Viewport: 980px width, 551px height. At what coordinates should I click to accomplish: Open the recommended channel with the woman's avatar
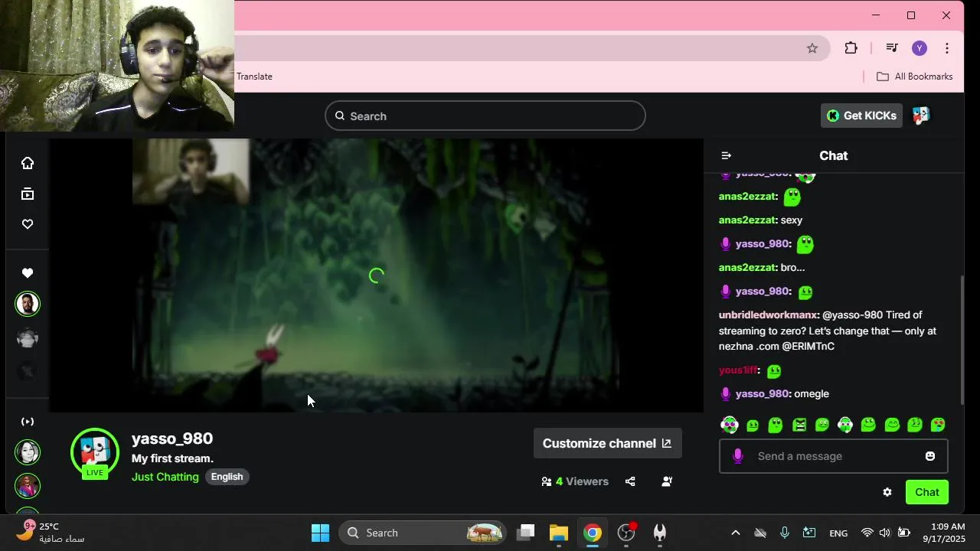28,452
